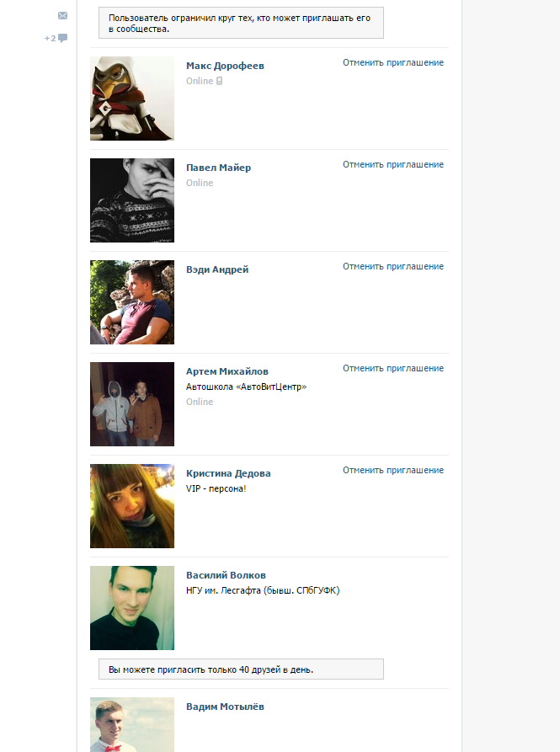Click the mobile icon next to Online
Image resolution: width=560 pixels, height=752 pixels.
click(x=219, y=81)
